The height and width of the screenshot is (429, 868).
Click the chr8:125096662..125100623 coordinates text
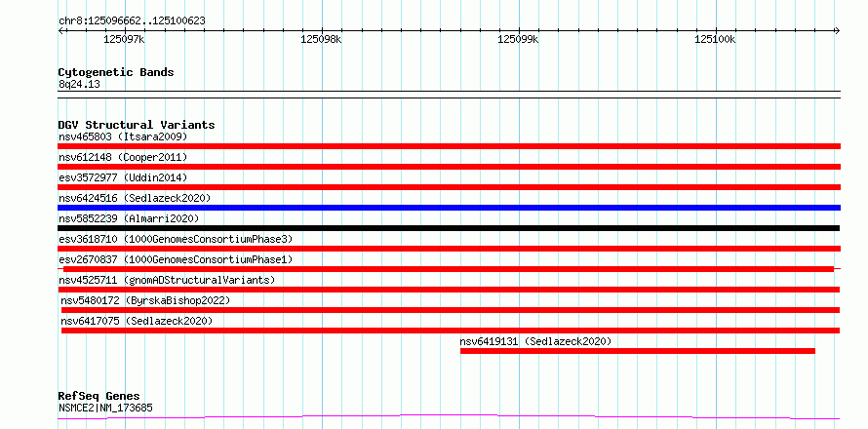pyautogui.click(x=132, y=21)
